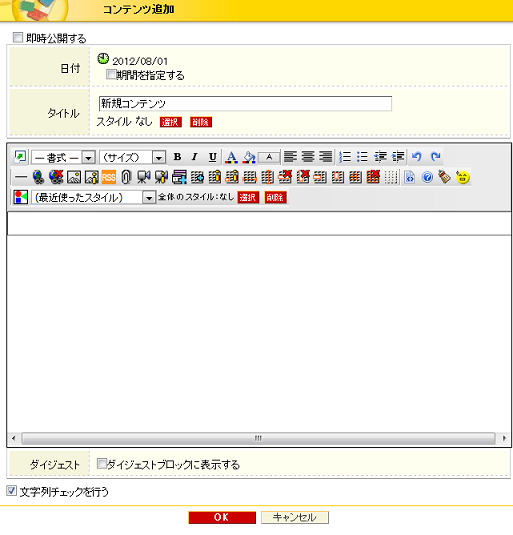Click the editor popup arrow icon
This screenshot has width=513, height=535.
pyautogui.click(x=20, y=157)
